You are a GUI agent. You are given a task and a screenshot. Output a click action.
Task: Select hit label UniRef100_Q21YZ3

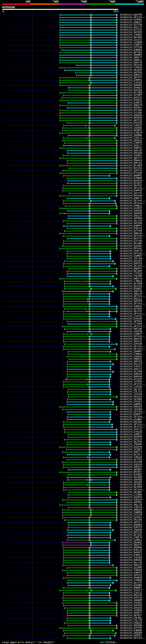click(131, 364)
